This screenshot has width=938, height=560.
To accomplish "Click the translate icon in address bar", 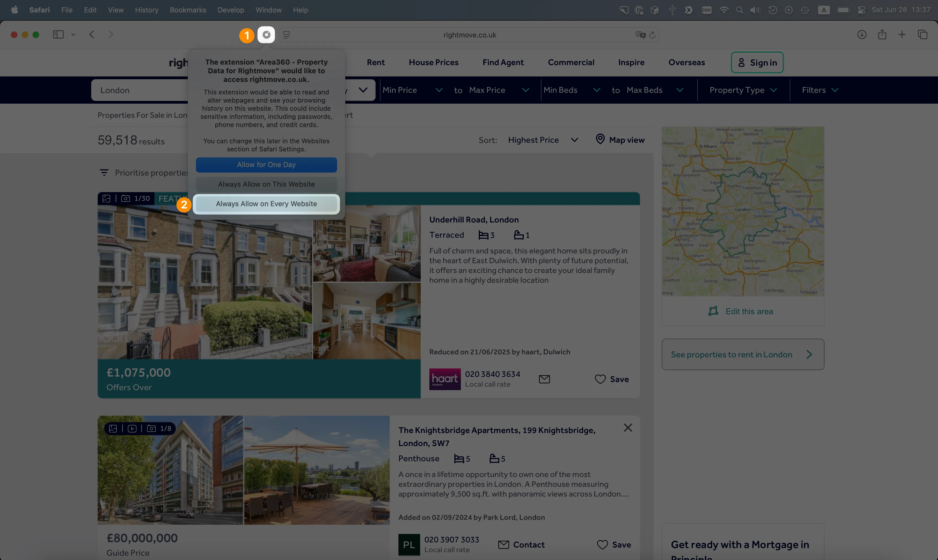I will click(x=640, y=35).
